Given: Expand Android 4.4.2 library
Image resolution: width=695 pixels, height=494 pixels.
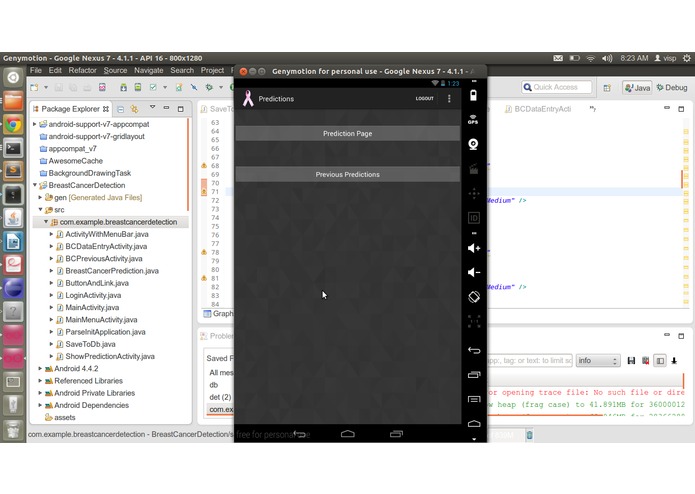Looking at the screenshot, I should point(40,368).
